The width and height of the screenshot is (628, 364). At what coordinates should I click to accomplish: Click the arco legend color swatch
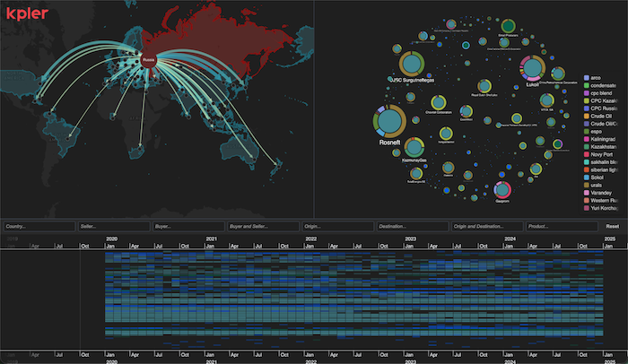click(587, 78)
